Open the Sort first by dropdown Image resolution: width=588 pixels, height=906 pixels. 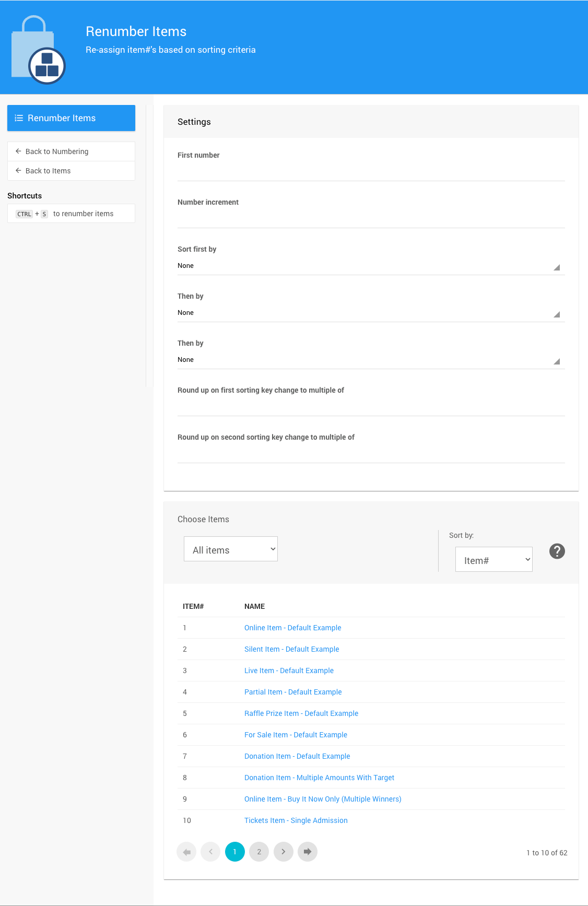pos(371,266)
